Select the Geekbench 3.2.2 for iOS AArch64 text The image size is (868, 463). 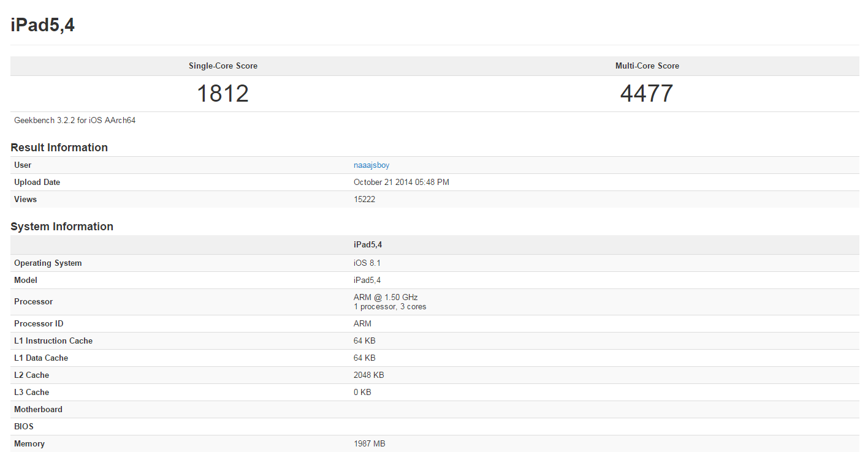click(x=75, y=121)
